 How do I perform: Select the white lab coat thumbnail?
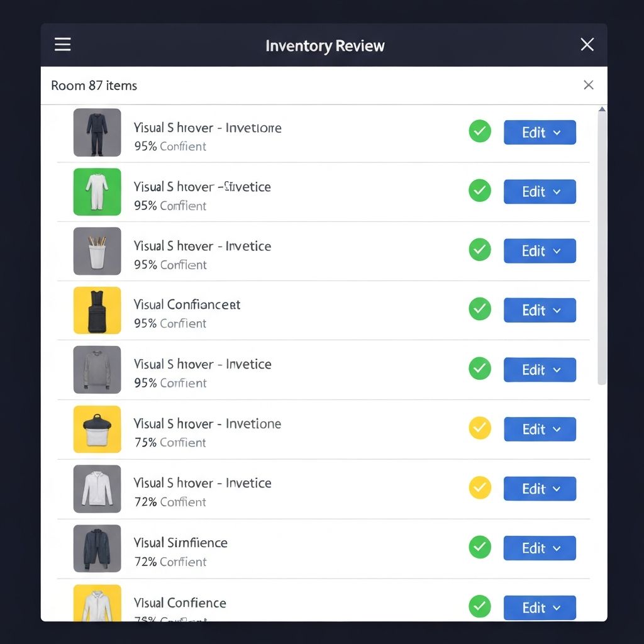[97, 191]
